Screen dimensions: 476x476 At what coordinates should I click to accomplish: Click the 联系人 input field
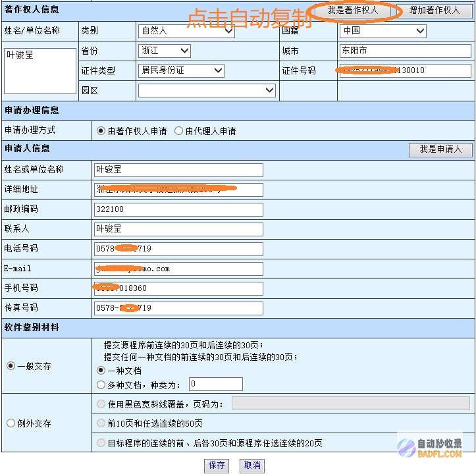178,229
